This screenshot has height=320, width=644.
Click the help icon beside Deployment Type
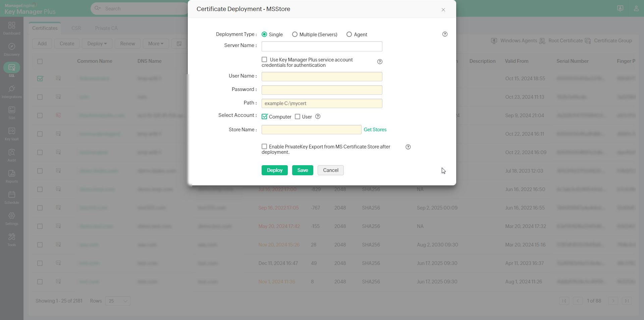(x=445, y=34)
